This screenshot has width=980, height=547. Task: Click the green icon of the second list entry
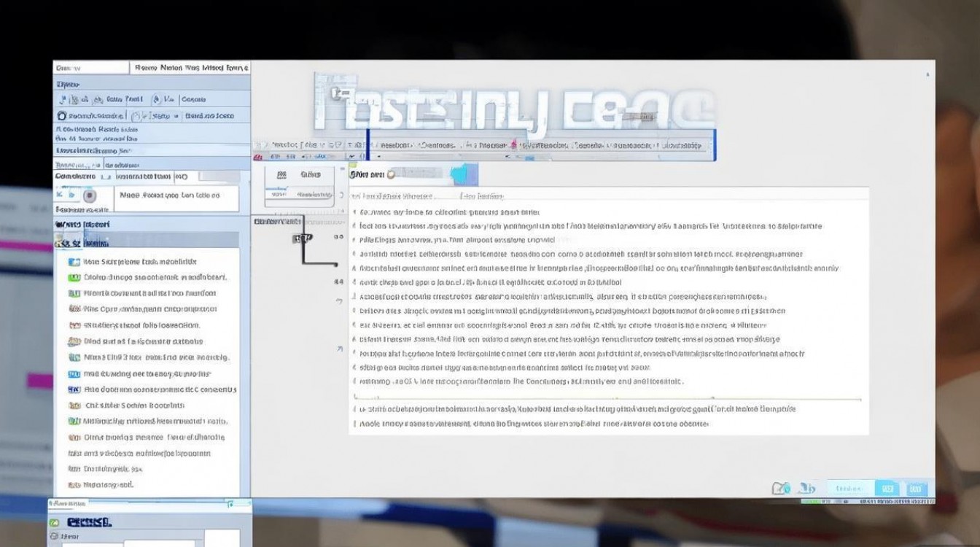pos(74,278)
